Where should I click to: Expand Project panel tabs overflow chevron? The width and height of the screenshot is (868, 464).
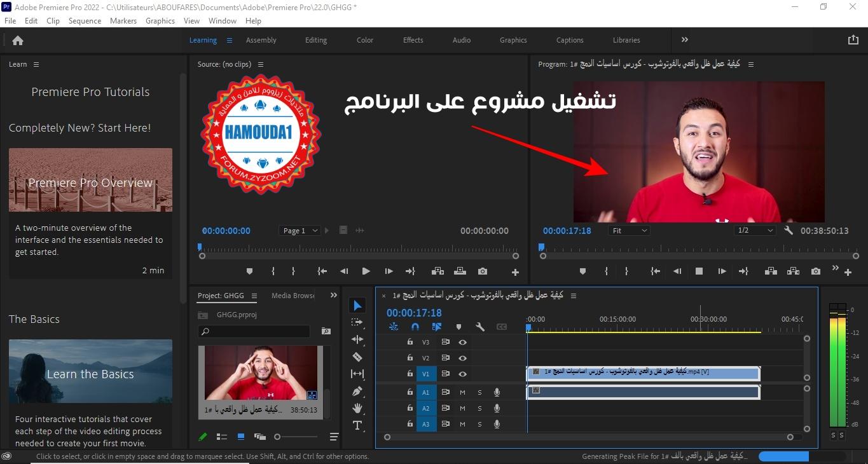point(333,295)
